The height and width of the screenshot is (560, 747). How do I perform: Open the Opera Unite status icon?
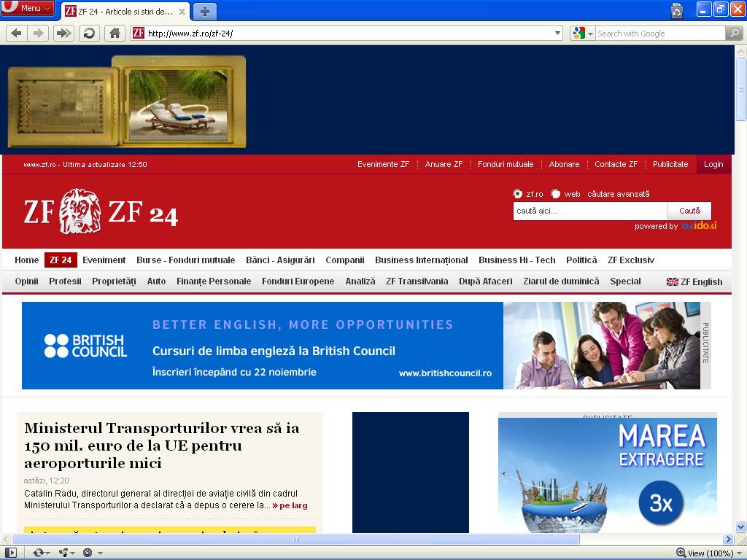[x=63, y=553]
